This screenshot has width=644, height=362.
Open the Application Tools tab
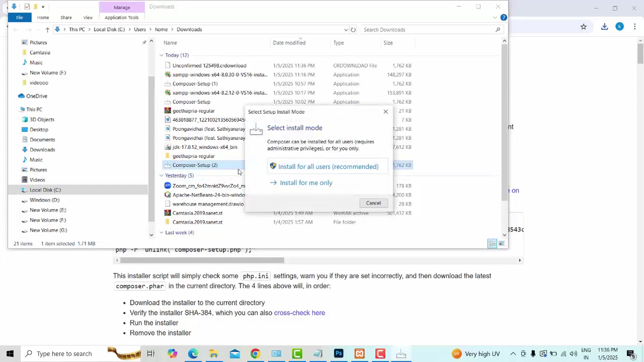pos(122,17)
